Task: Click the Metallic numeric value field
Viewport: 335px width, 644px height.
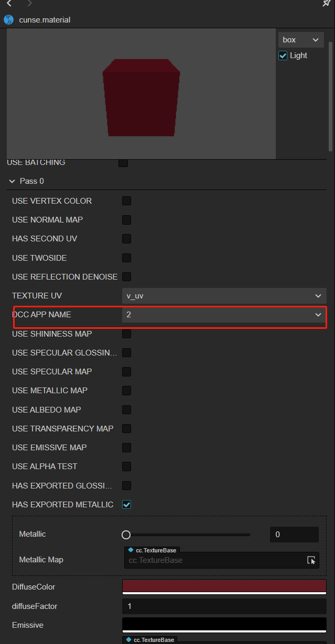Action: [294, 535]
